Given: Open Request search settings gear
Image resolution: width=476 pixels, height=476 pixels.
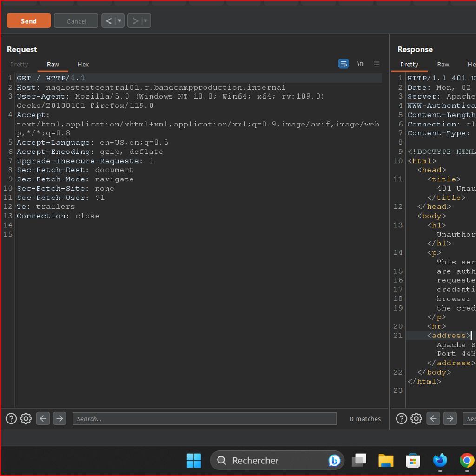Looking at the screenshot, I should click(26, 418).
